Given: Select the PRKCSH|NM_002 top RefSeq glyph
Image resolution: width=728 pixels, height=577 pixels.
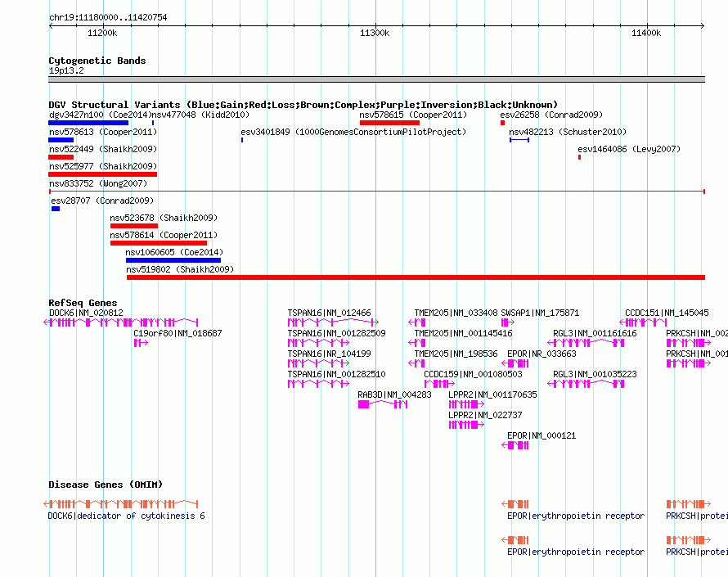Looking at the screenshot, I should tap(689, 343).
